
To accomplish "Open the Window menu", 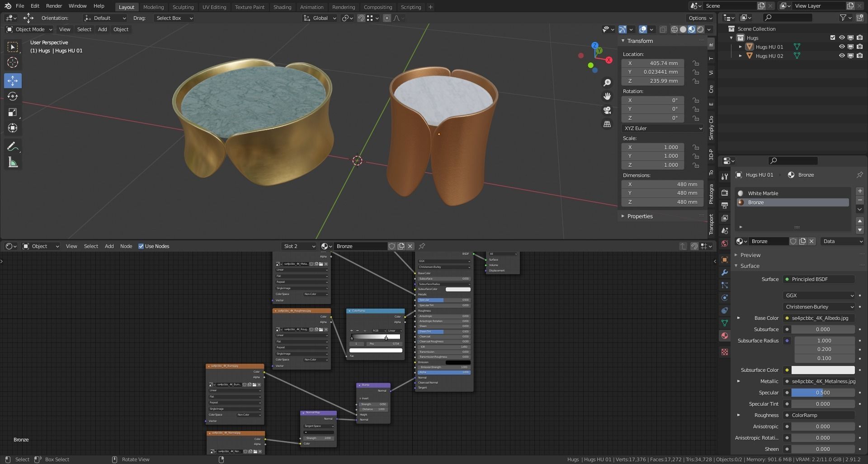I will 77,6.
